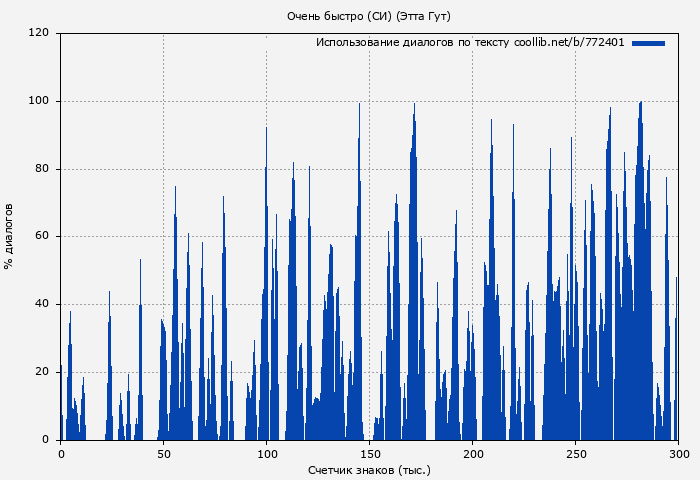This screenshot has height=480, width=700.
Task: Click the x-axis tick label 50
Action: click(x=164, y=454)
